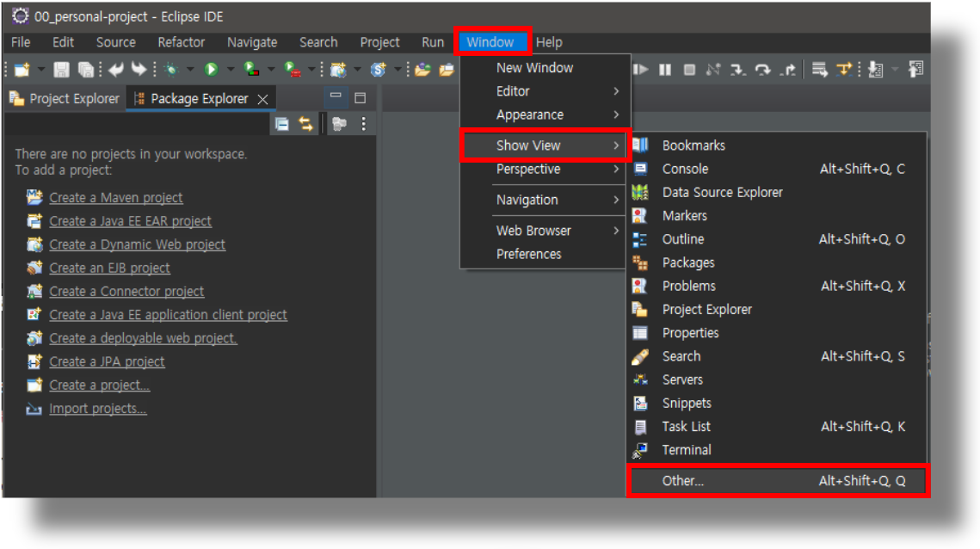
Task: Select Show View in Window menu
Action: [544, 145]
